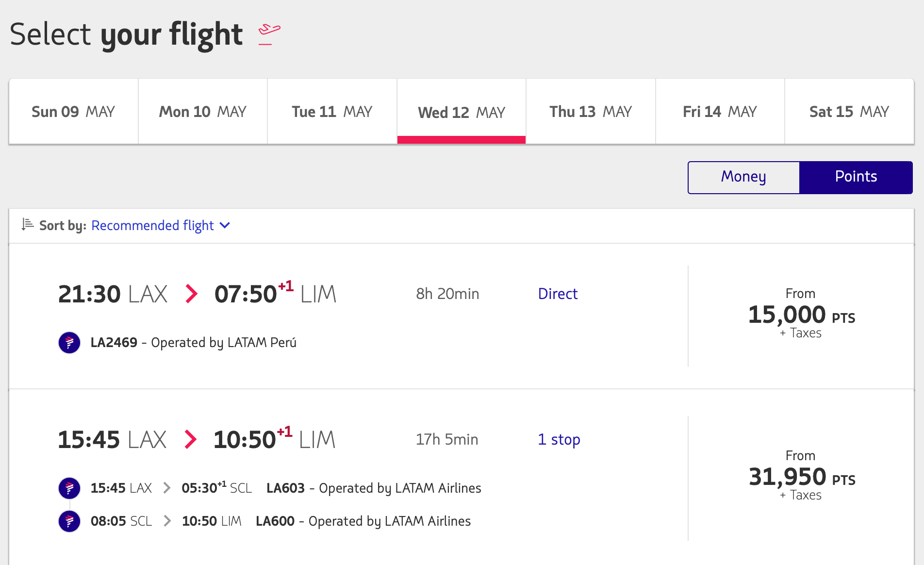Click the date selector's red underline indicator
This screenshot has width=924, height=565.
pos(461,140)
